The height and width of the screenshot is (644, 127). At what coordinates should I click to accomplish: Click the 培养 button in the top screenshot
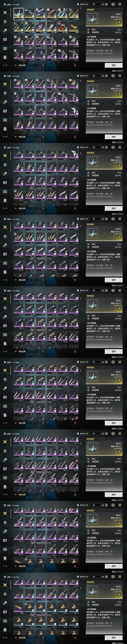(x=114, y=65)
